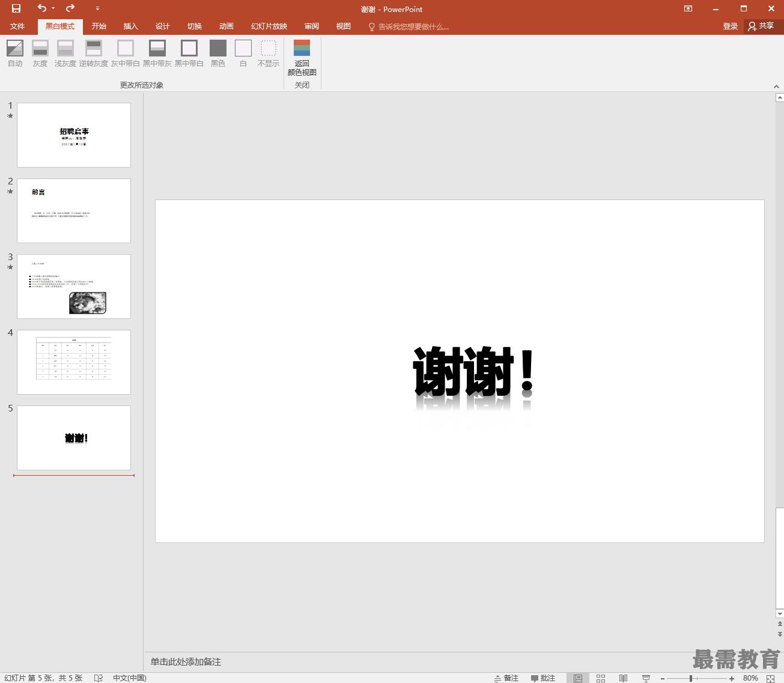Image resolution: width=784 pixels, height=683 pixels.
Task: Click the 告诉我您想要做什么 search box
Action: [409, 26]
